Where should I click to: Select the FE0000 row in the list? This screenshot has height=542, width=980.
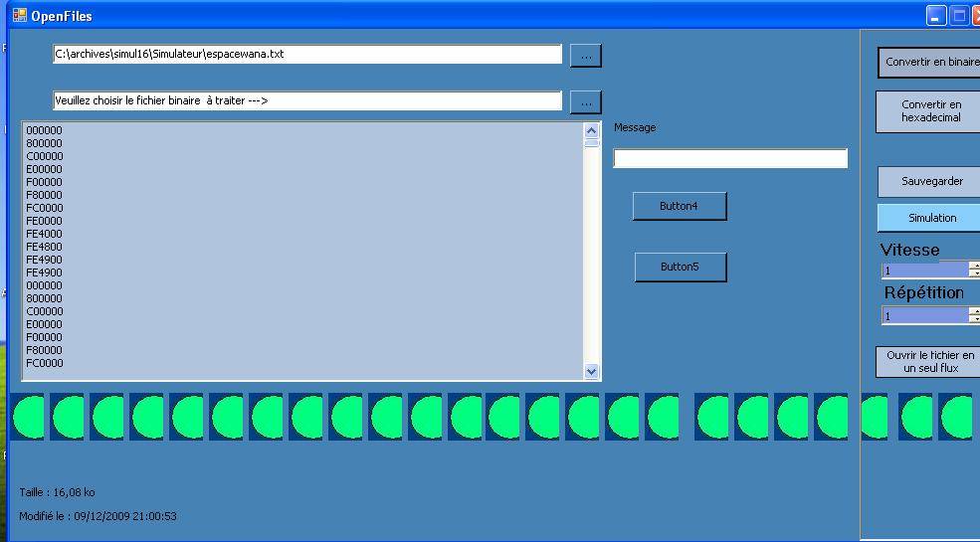(45, 221)
